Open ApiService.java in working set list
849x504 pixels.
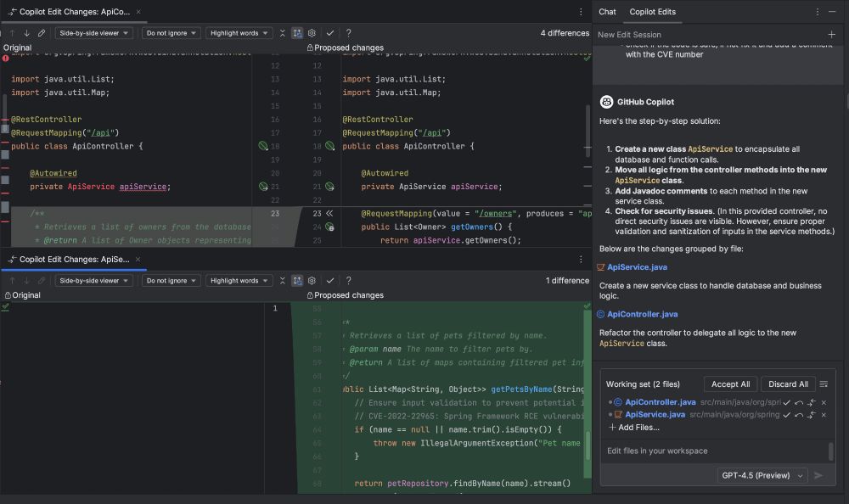pyautogui.click(x=655, y=415)
